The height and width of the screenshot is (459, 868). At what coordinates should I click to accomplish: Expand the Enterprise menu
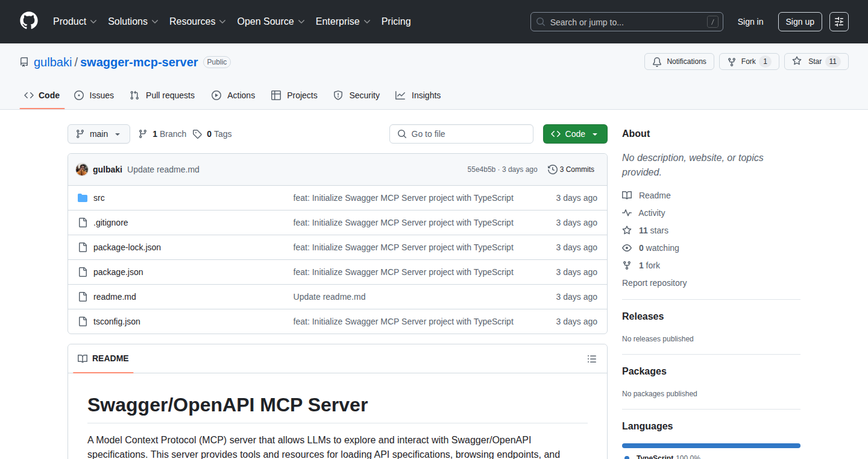coord(344,22)
